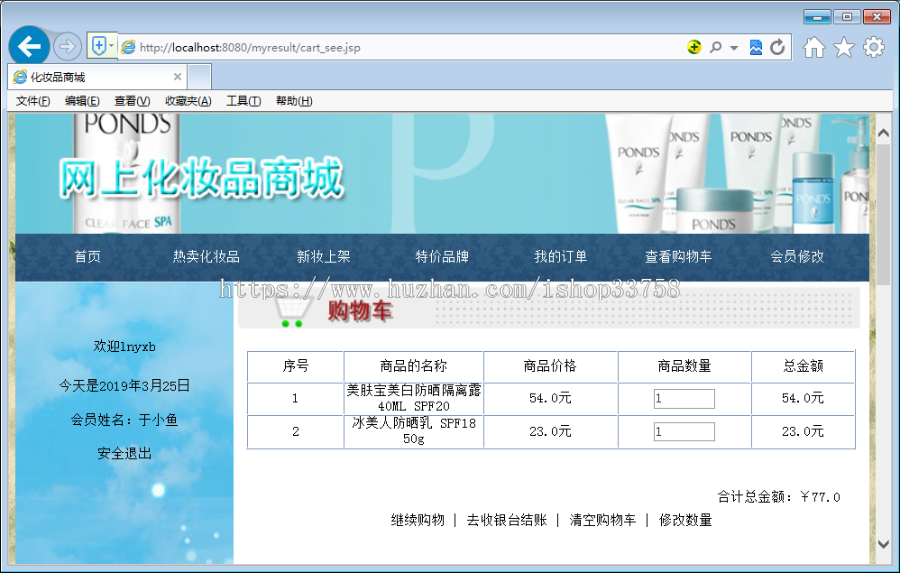Open the 收藏夹(A) menu
The image size is (900, 573).
pyautogui.click(x=188, y=101)
